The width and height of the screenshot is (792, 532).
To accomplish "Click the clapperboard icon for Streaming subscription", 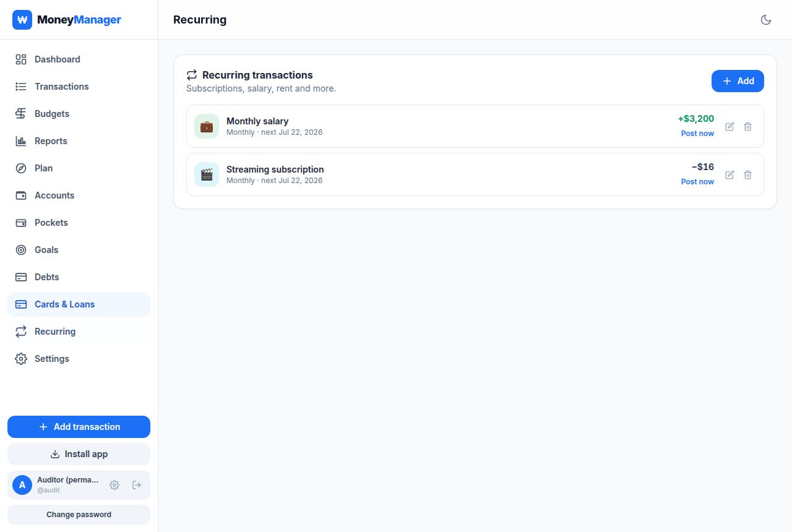I will (x=207, y=174).
